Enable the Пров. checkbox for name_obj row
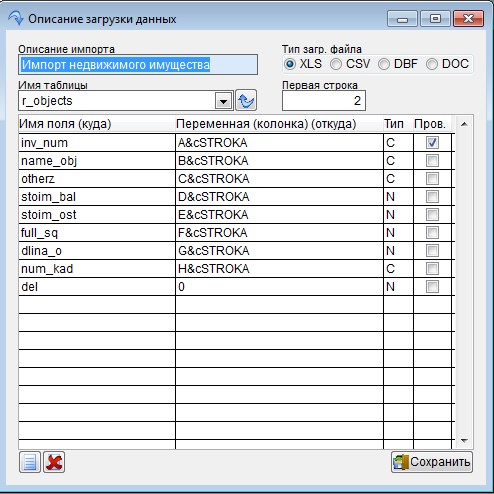The height and width of the screenshot is (494, 494). (x=432, y=161)
